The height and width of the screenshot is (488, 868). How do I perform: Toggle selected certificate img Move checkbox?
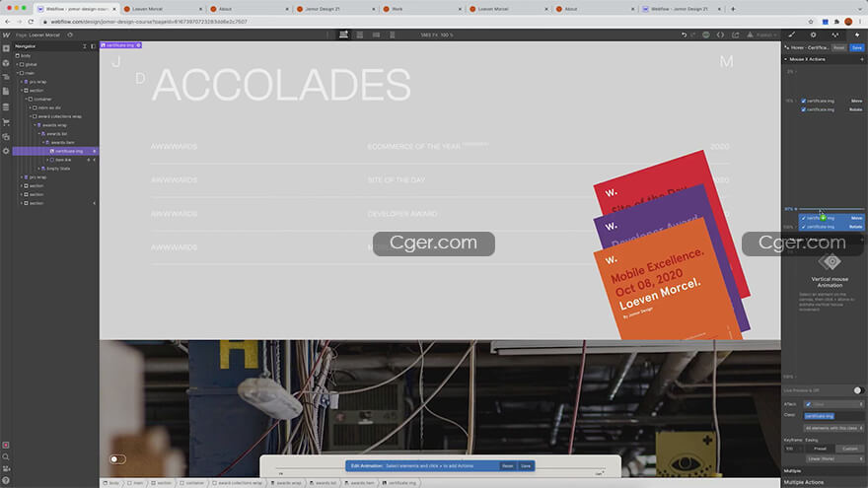[803, 218]
